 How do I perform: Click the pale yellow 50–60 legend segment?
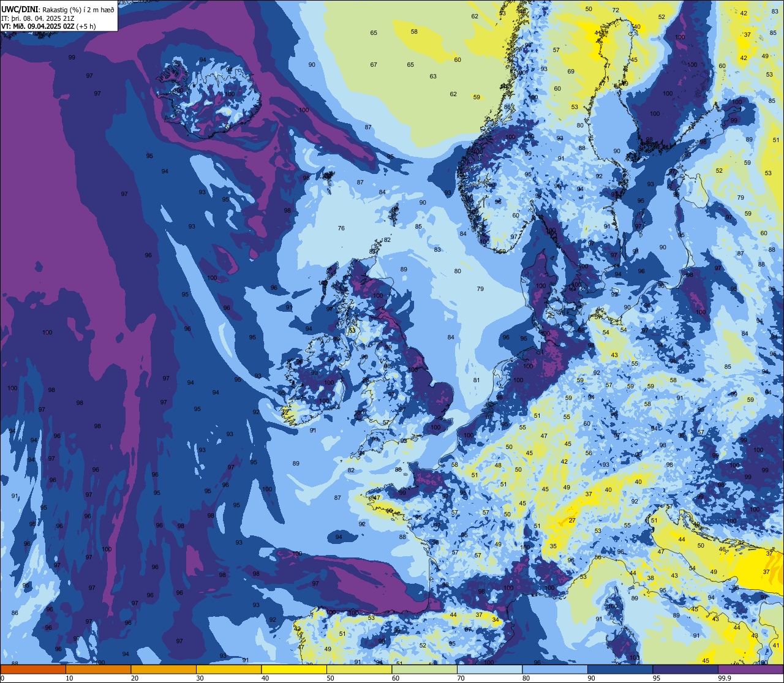coord(359,669)
